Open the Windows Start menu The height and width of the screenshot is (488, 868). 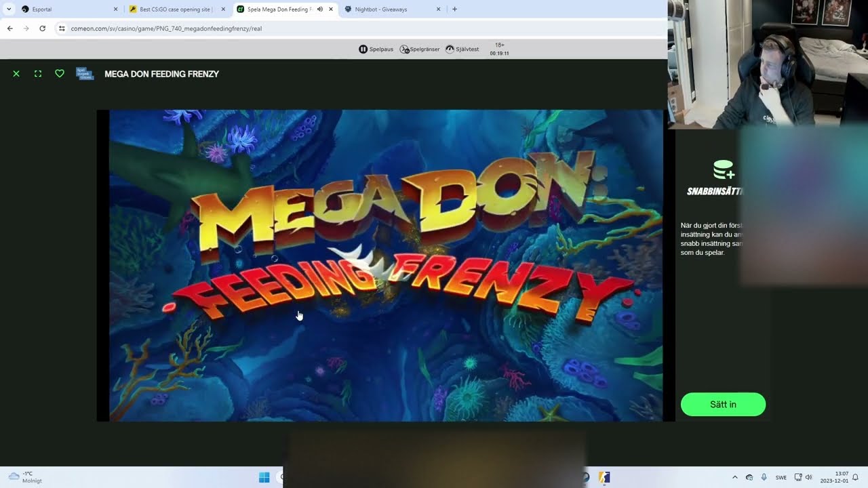tap(264, 477)
